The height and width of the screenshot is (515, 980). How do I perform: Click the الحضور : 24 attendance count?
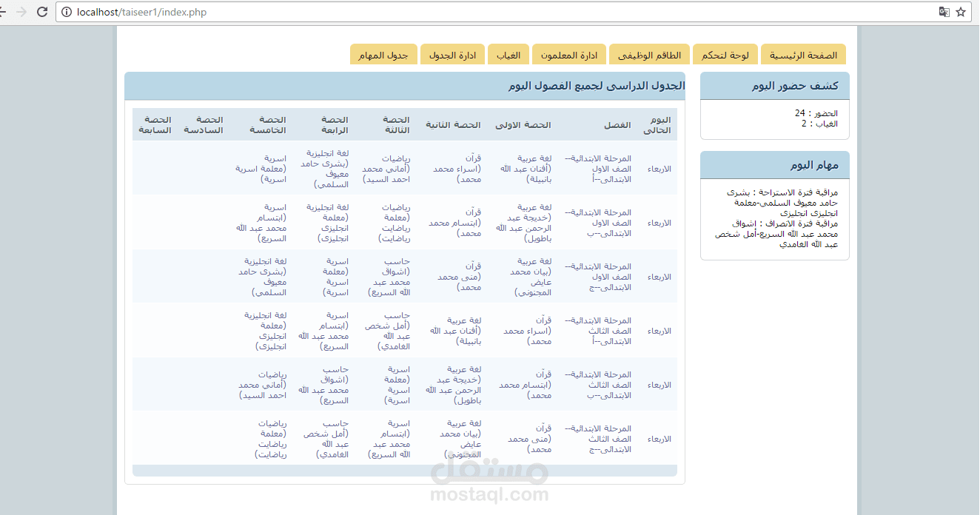point(824,113)
